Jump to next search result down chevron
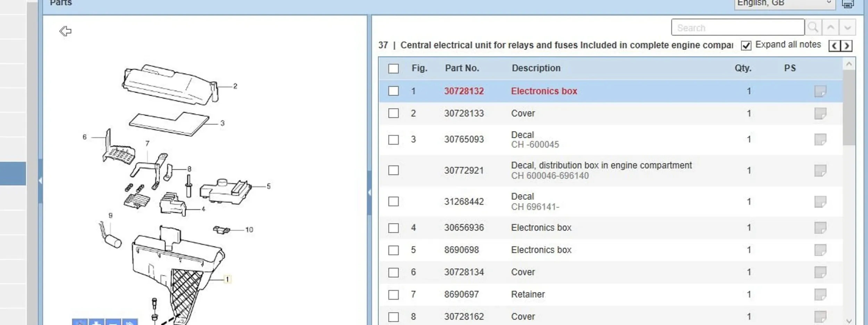Image resolution: width=868 pixels, height=325 pixels. click(x=848, y=27)
